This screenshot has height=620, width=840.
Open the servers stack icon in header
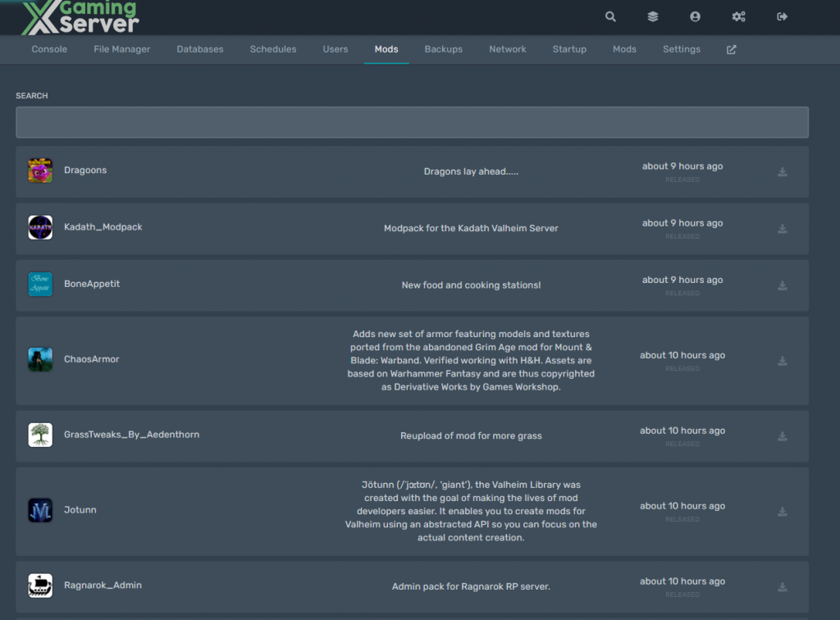(x=652, y=16)
